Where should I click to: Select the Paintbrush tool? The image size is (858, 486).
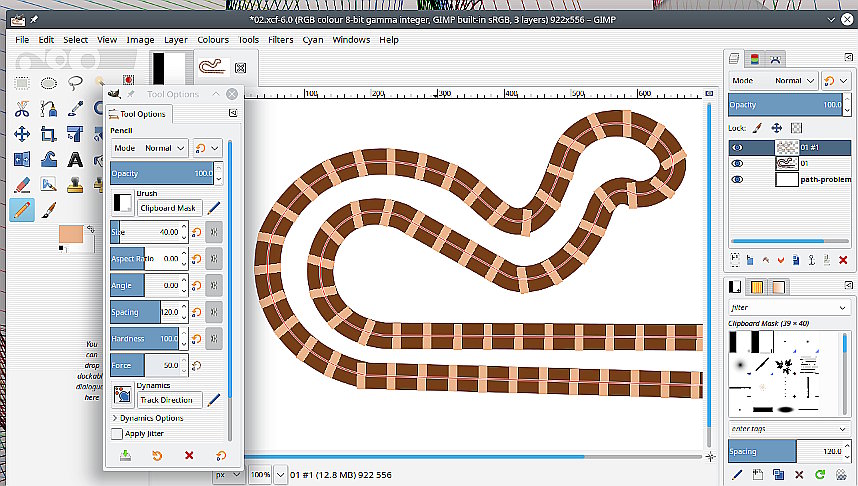click(48, 210)
